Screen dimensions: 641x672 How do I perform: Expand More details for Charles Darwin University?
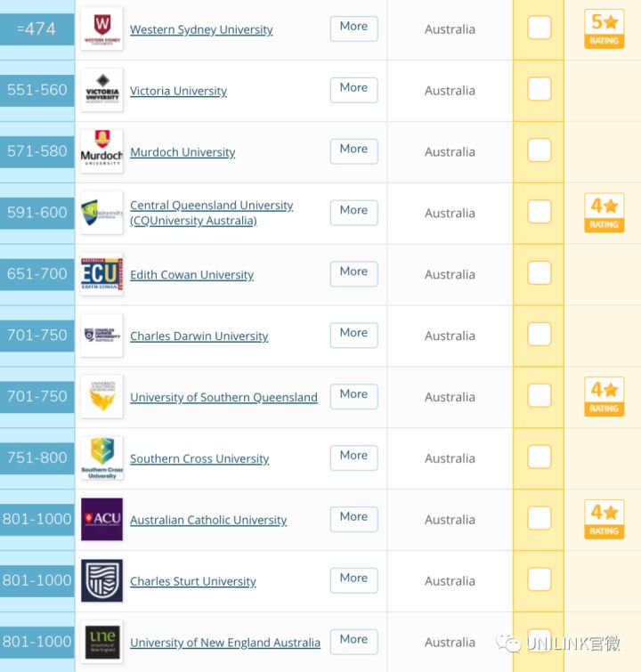[353, 336]
